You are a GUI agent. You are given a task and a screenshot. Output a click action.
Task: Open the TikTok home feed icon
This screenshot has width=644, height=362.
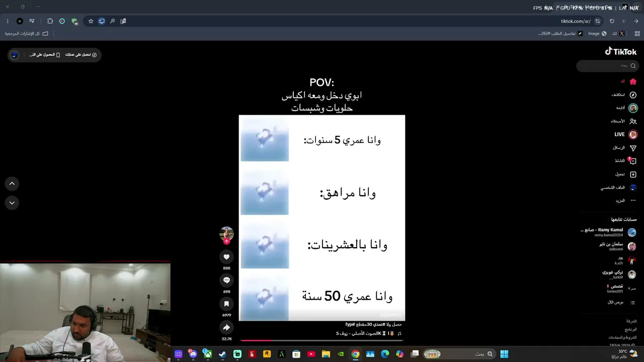[633, 81]
